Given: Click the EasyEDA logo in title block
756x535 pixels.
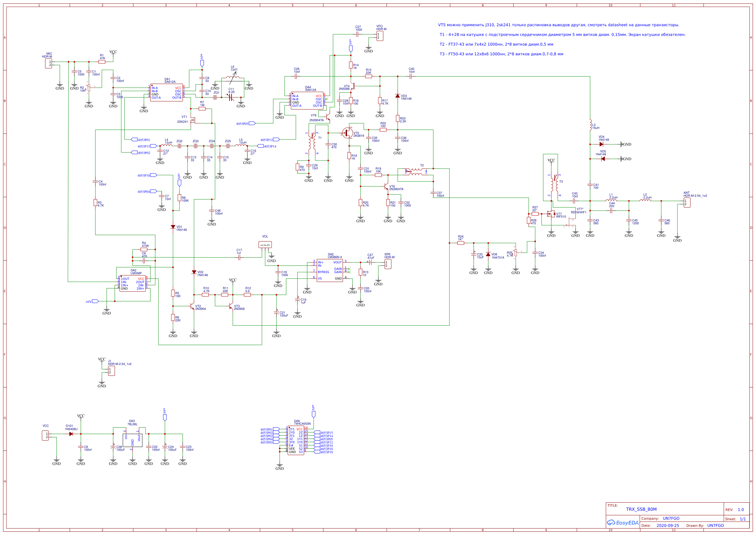Looking at the screenshot, I should point(622,523).
